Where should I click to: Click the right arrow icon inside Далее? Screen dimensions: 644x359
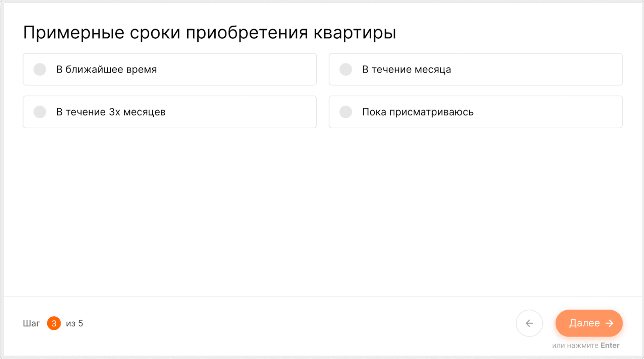coord(609,323)
